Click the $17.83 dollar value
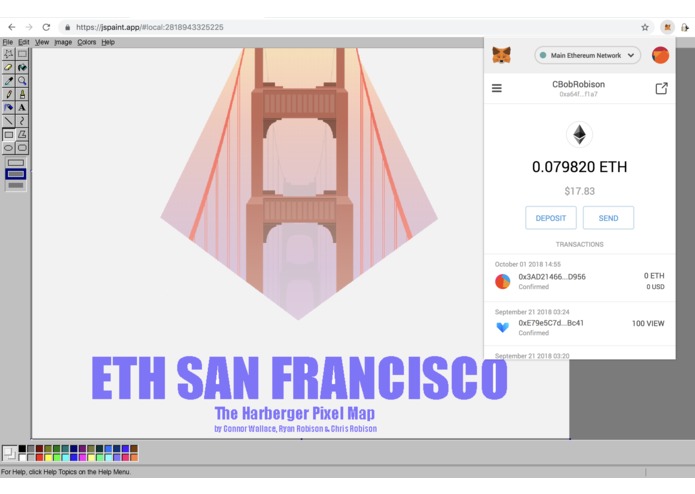The image size is (695, 494). coord(579,191)
